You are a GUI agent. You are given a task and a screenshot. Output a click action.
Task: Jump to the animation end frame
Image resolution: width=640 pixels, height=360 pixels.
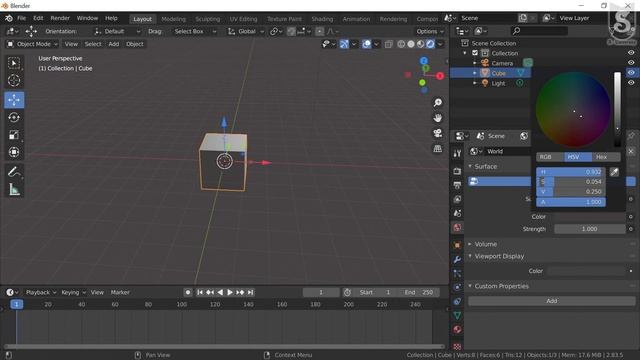coord(250,292)
